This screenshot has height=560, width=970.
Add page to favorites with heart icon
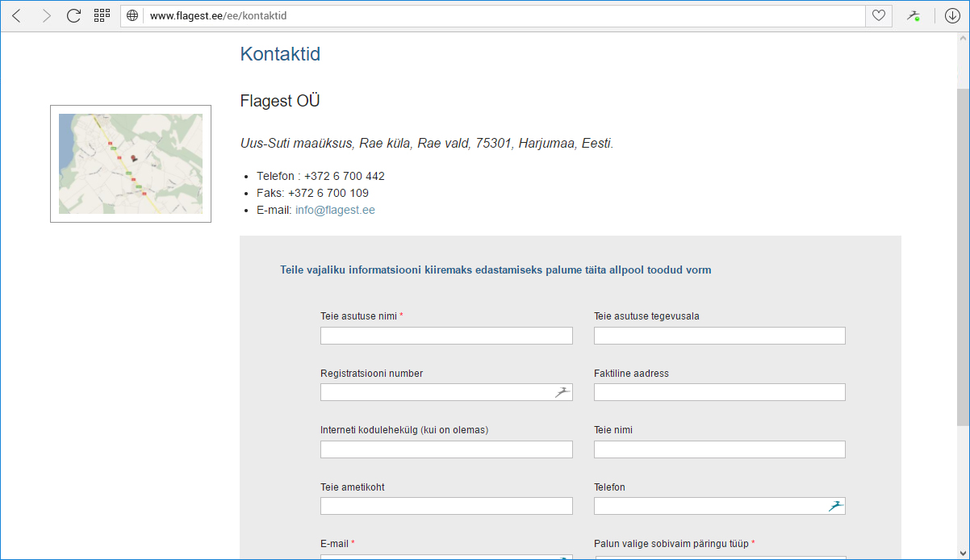[878, 15]
